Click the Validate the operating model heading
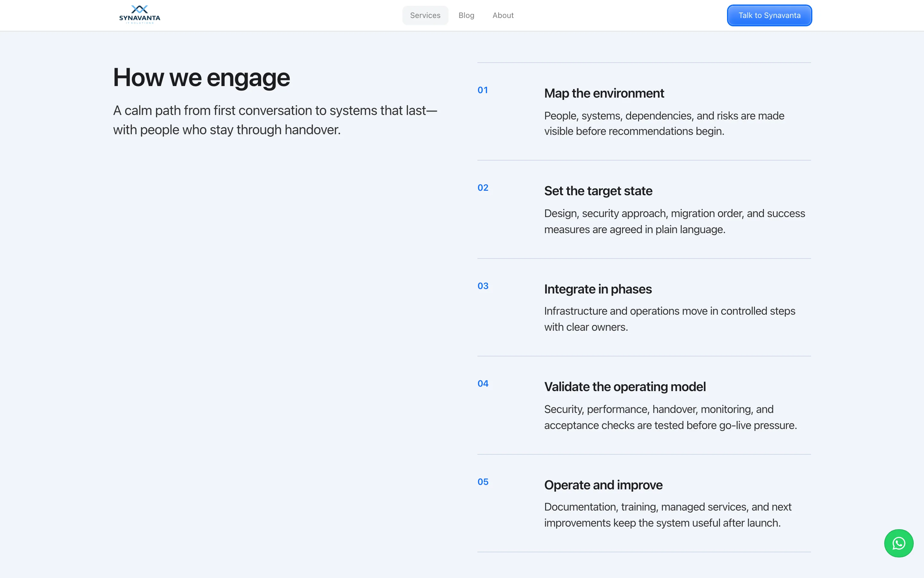The width and height of the screenshot is (924, 578). 625,387
